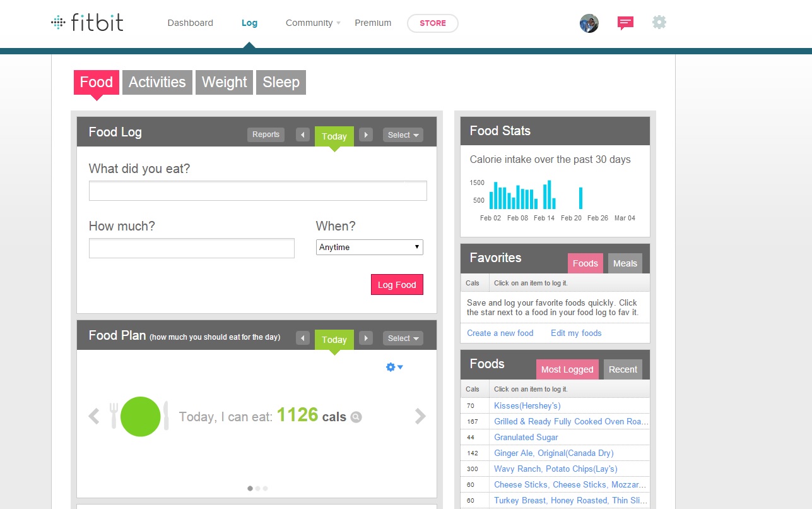The width and height of the screenshot is (812, 509).
Task: Switch to the Sleep tab
Action: click(281, 82)
